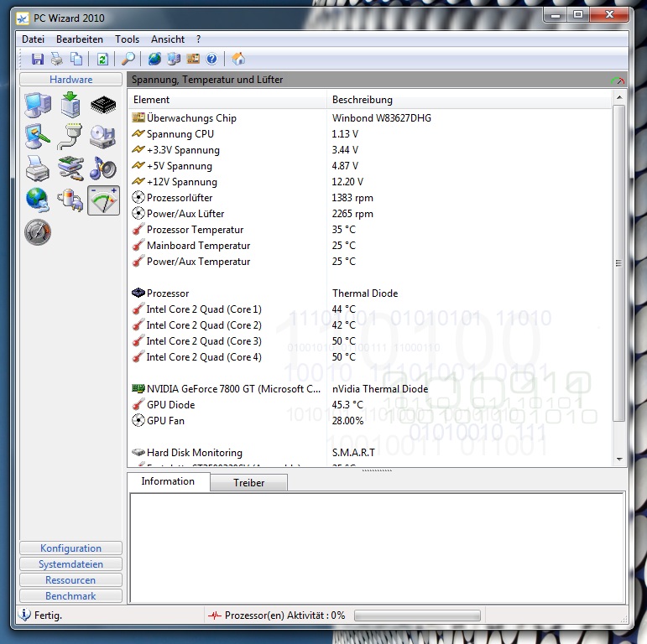Open the question mark help menu
The image size is (647, 644).
(199, 39)
